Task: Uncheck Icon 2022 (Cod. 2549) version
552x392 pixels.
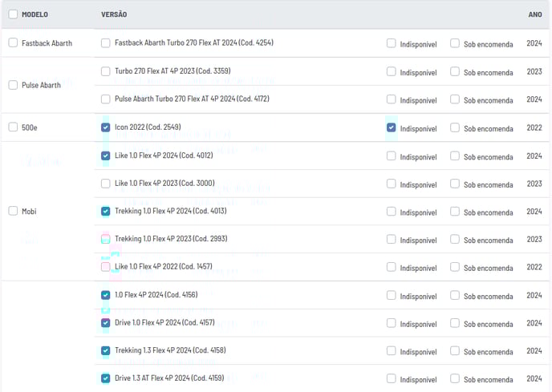Action: 106,127
